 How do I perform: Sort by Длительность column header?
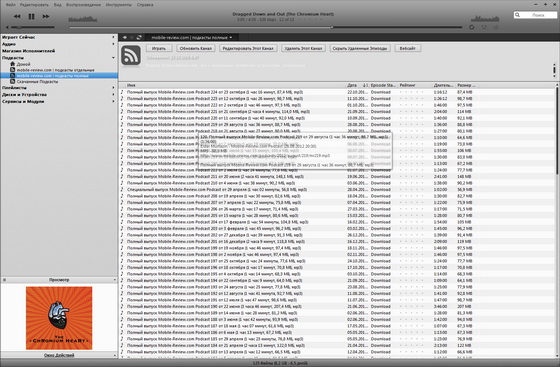(x=443, y=85)
